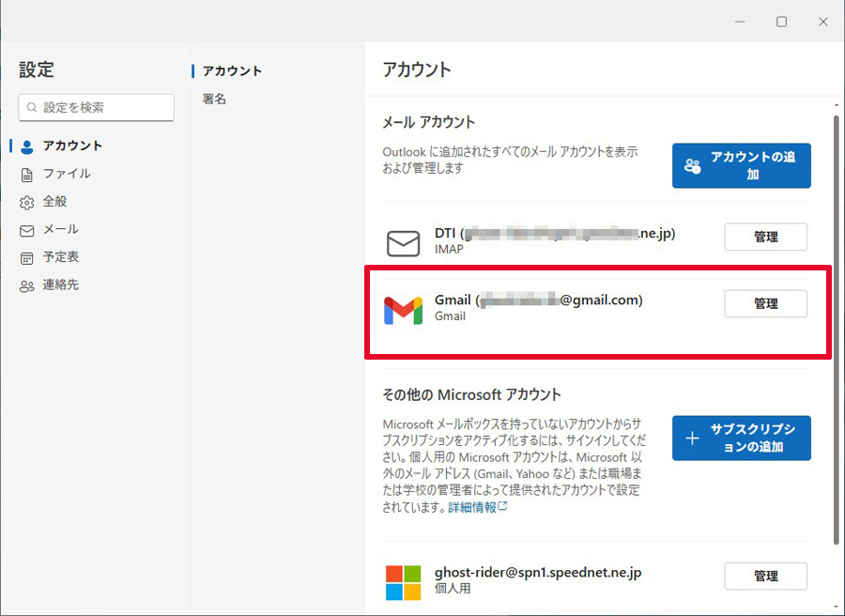Click the アカウントの追加 button
The image size is (845, 616).
[741, 165]
